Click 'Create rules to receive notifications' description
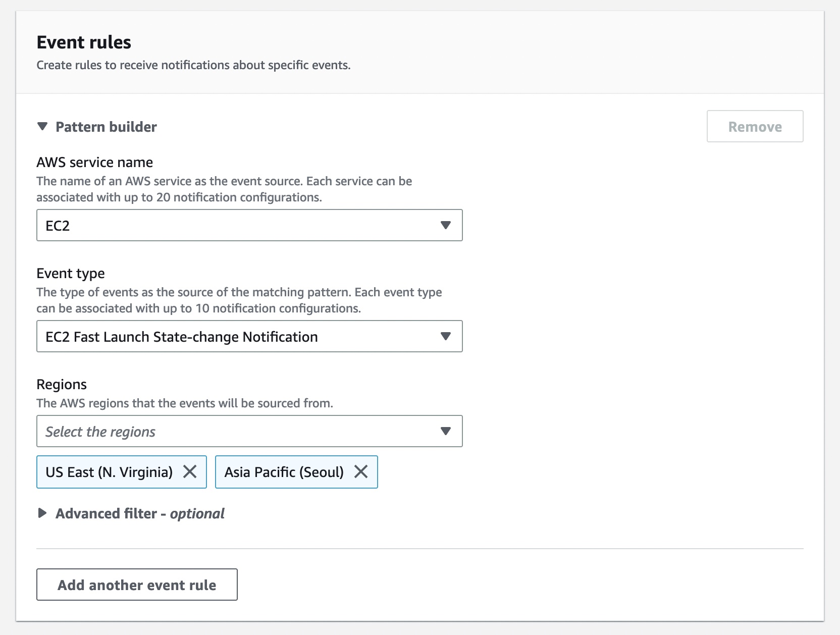 point(193,65)
